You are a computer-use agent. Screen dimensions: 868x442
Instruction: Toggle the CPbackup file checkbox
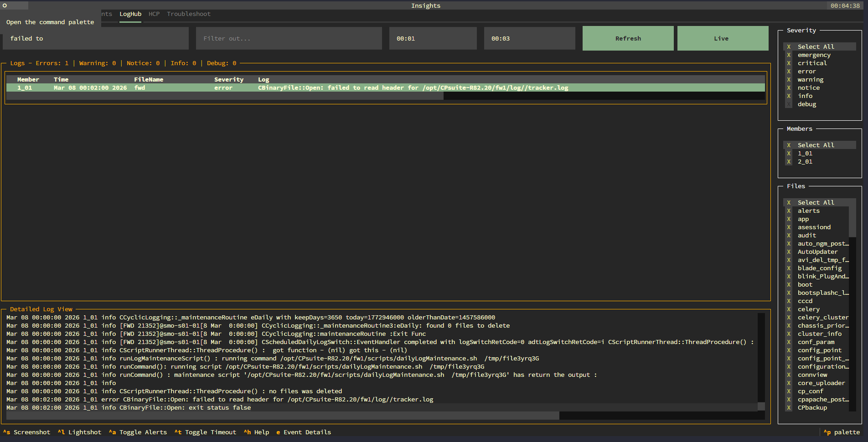789,408
